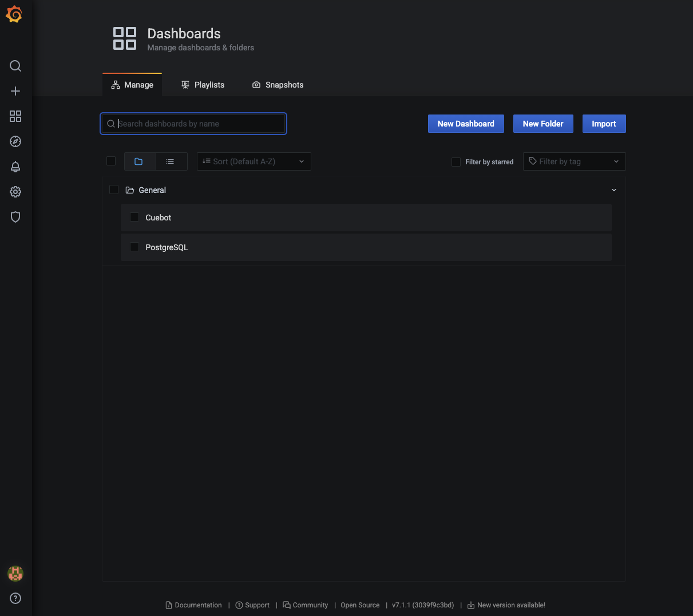Open the Sort (Default A-Z) dropdown
The image size is (693, 616).
(254, 161)
